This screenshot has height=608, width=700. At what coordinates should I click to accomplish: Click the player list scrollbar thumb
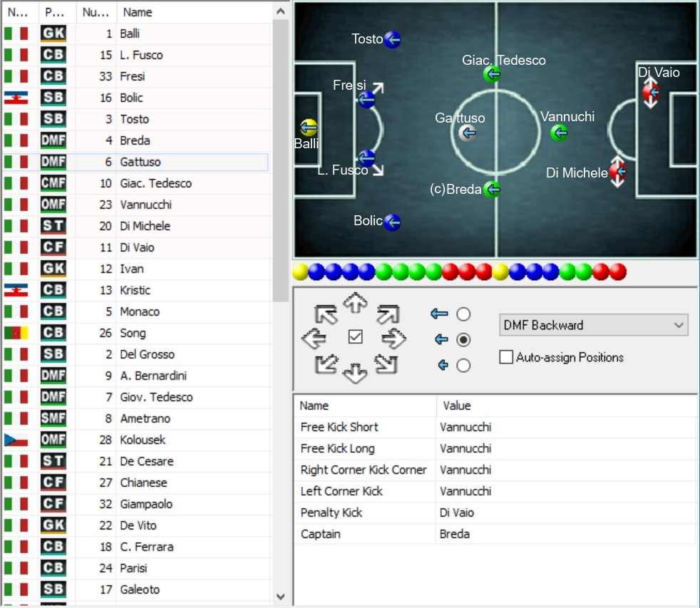coord(280,162)
